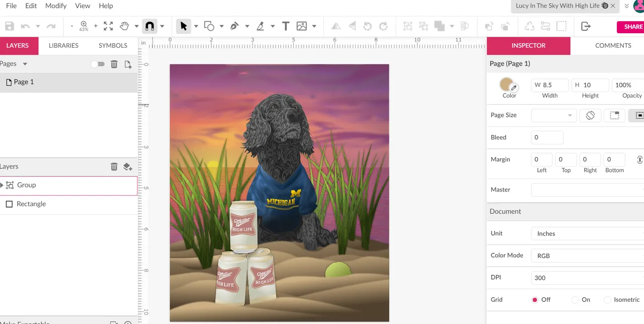Zoom out with the minus icon

tap(72, 26)
